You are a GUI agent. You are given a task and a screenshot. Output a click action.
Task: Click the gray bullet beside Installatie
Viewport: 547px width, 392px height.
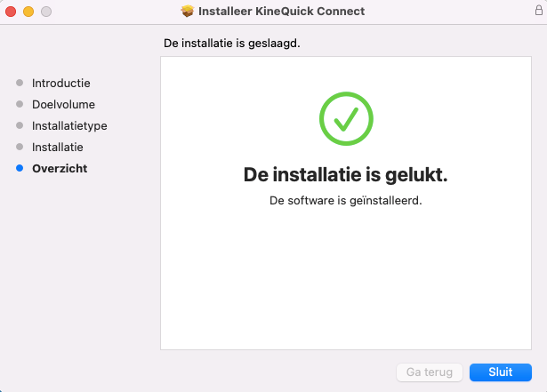tap(20, 147)
